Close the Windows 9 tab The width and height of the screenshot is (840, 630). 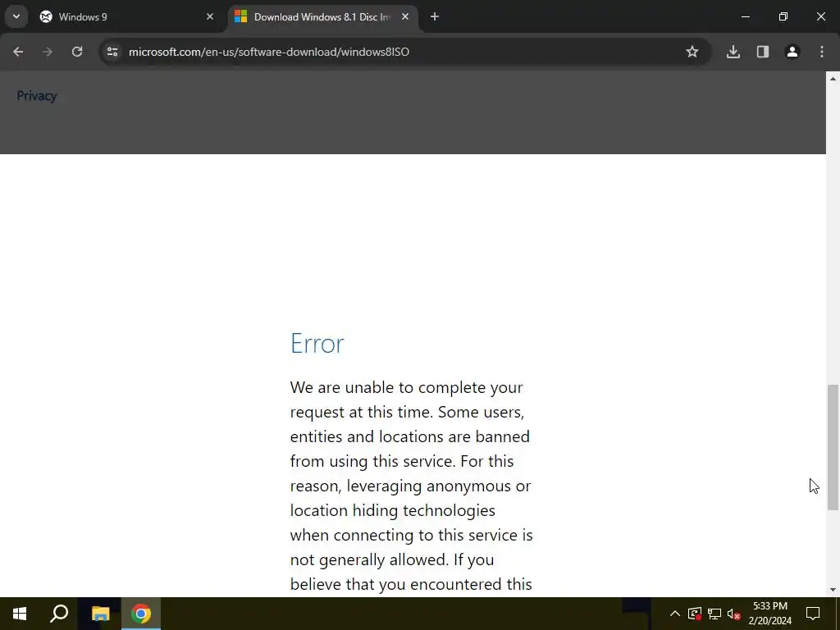pyautogui.click(x=210, y=16)
